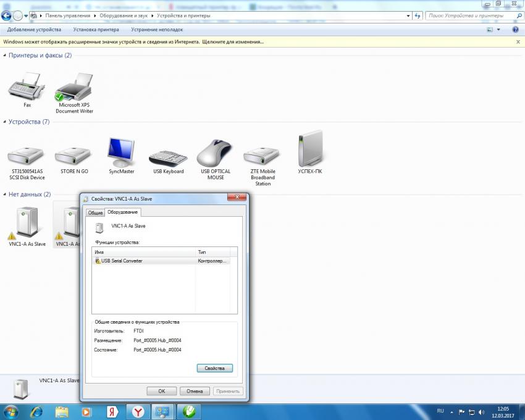Select Microsoft XPS Document Writer printer
The height and width of the screenshot is (420, 525).
(x=73, y=88)
